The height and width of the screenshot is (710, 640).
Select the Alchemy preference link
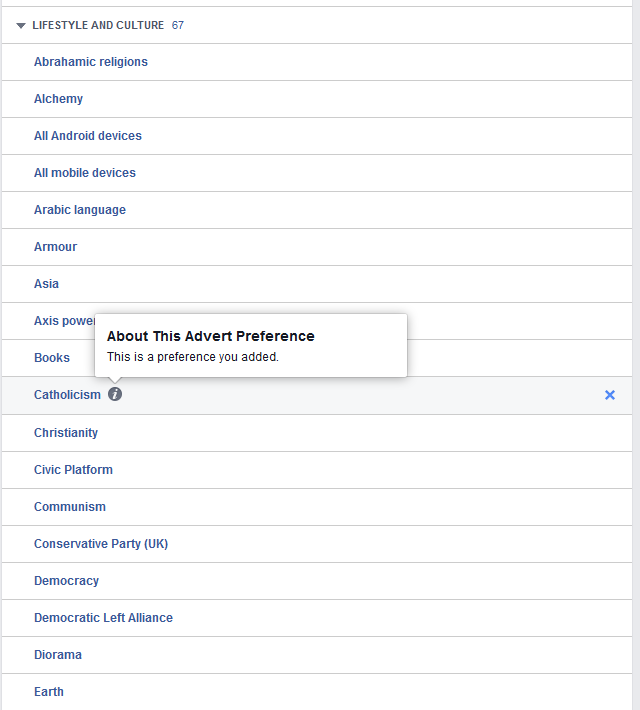click(58, 99)
